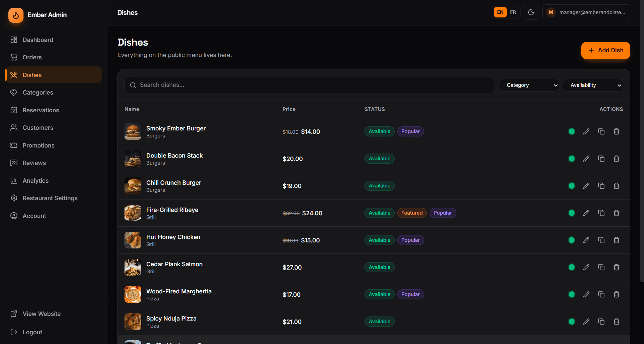Image resolution: width=644 pixels, height=344 pixels.
Task: Delete the Double Bacon Stack dish
Action: click(616, 159)
